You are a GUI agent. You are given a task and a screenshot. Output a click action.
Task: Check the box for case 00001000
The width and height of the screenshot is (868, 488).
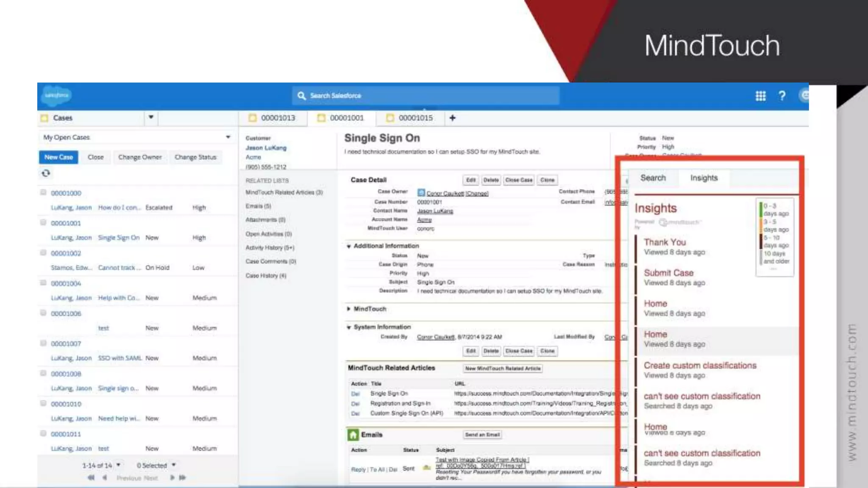coord(43,192)
